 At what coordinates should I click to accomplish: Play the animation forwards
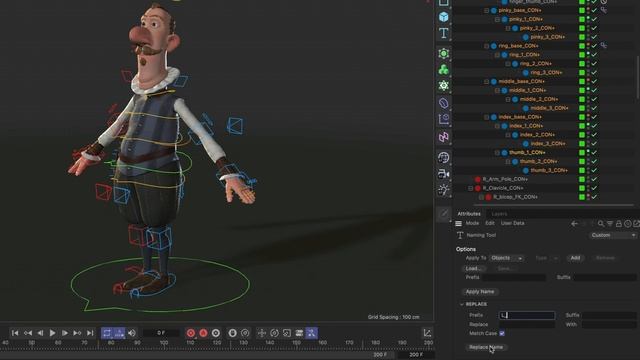click(x=52, y=333)
